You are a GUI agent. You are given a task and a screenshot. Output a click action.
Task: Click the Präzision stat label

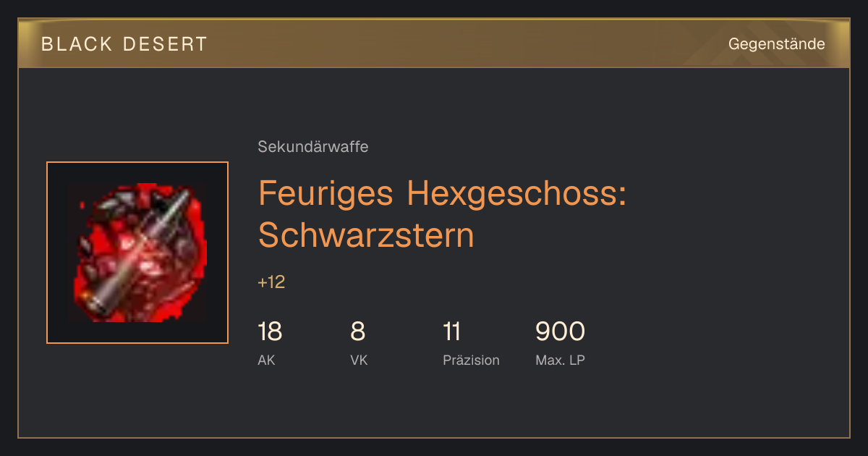(471, 360)
